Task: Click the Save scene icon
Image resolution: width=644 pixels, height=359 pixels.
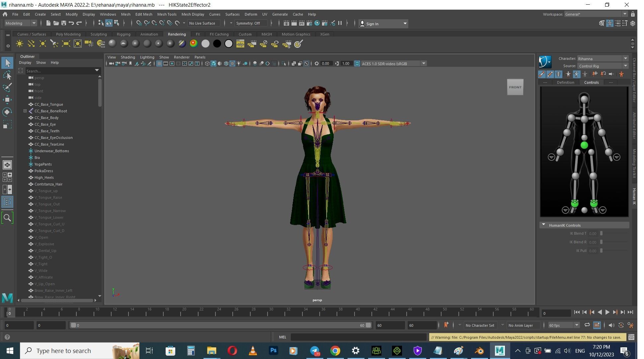Action: [63, 23]
